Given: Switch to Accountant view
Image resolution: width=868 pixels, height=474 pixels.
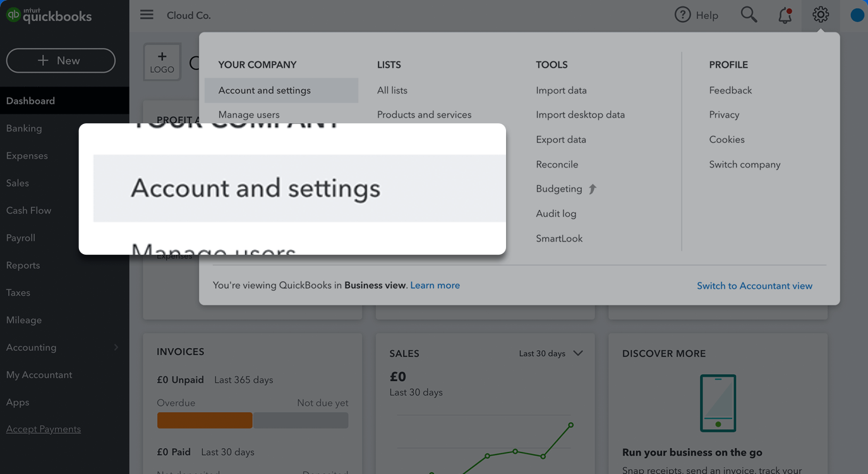Looking at the screenshot, I should pos(754,286).
